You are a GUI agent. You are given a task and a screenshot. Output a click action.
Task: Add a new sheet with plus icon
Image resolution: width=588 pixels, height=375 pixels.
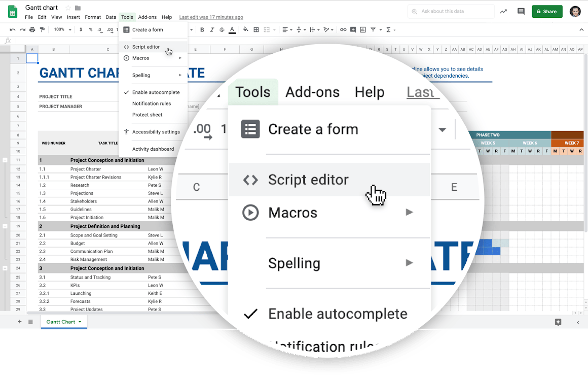coord(20,322)
